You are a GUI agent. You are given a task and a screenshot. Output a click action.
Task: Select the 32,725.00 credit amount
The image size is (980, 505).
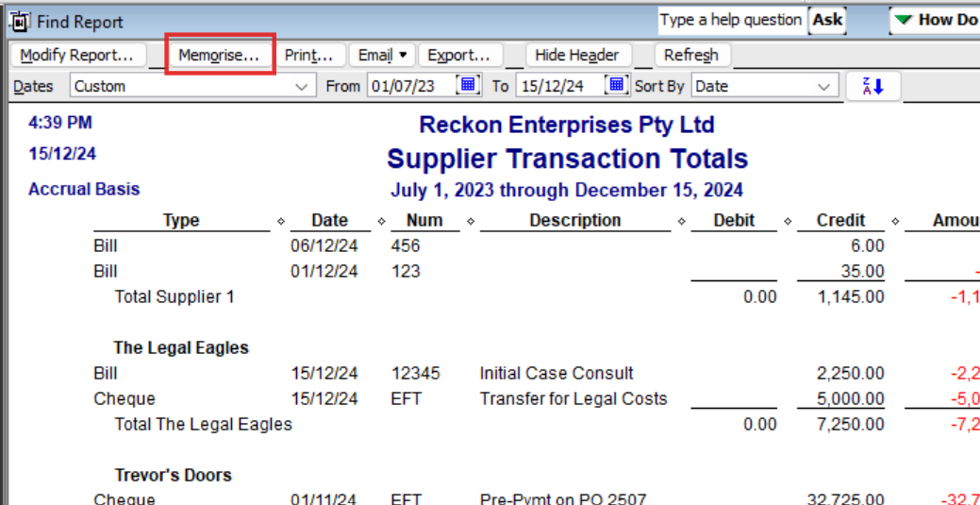pyautogui.click(x=846, y=499)
